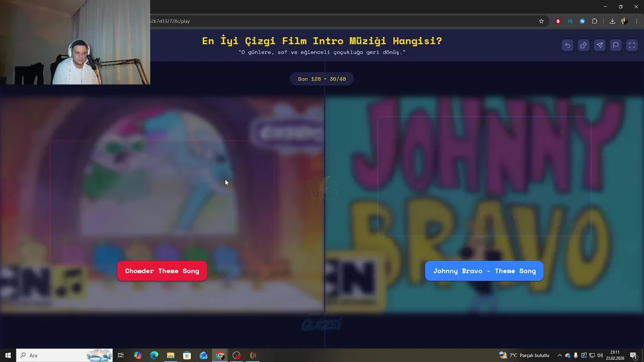This screenshot has height=362, width=644.
Task: Expand hidden system tray icons chevron
Action: pos(559,355)
